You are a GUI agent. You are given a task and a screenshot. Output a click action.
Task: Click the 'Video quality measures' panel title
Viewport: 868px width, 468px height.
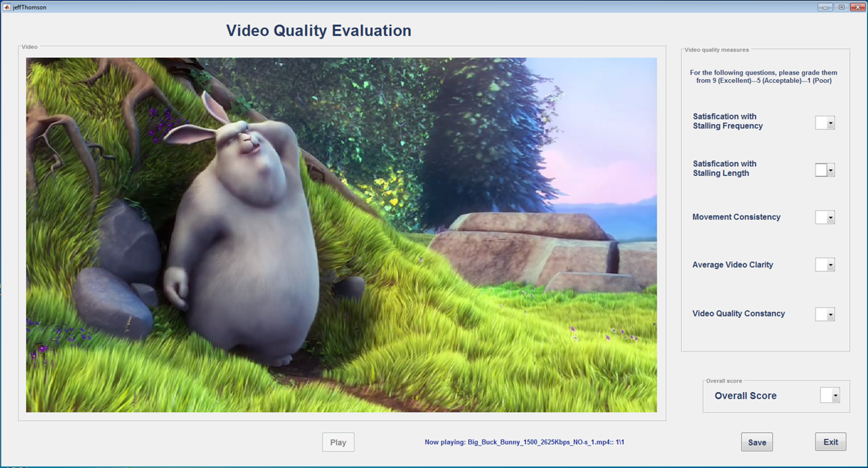coord(716,50)
